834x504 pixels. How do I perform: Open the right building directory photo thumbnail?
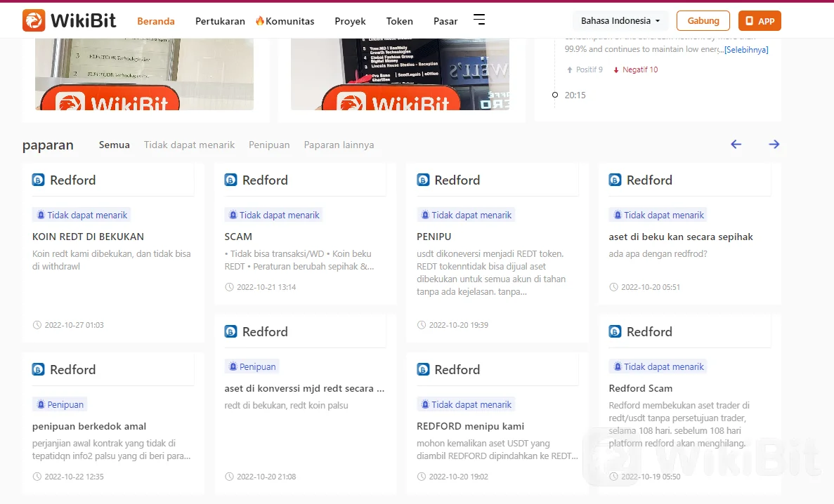(400, 74)
